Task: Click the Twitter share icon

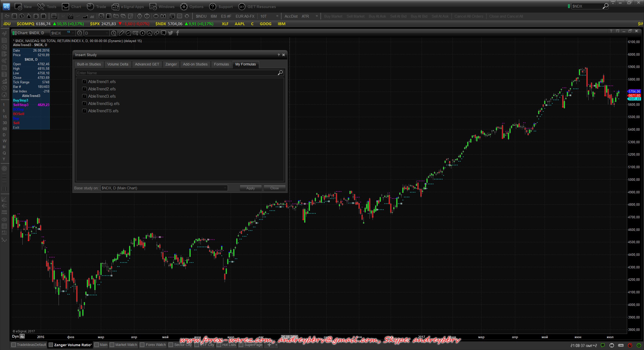Action: pos(171,33)
